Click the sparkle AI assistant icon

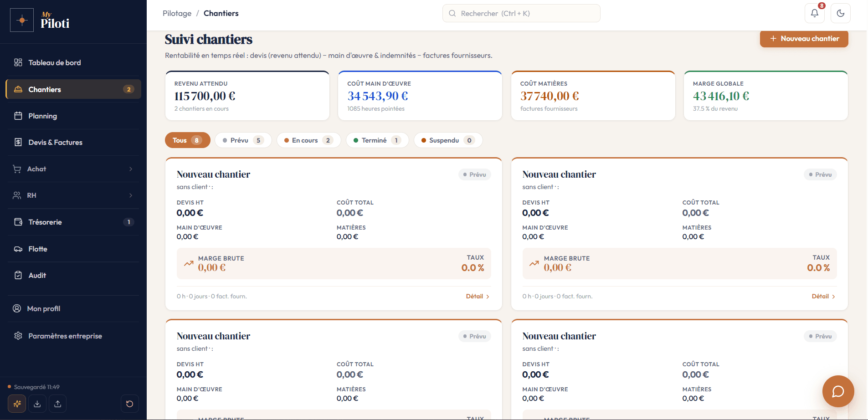[17, 404]
